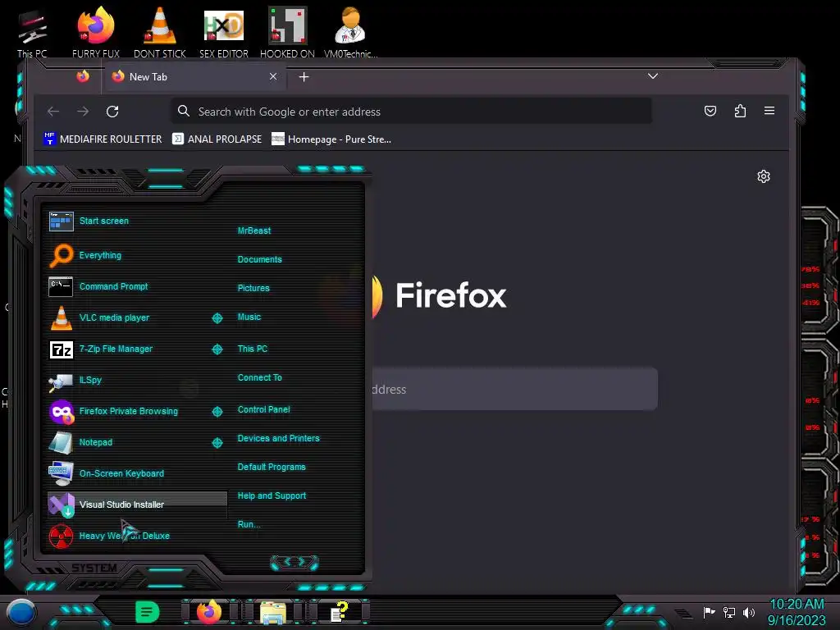Expand 7-Zip File Manager jump list arrow
Image resolution: width=840 pixels, height=630 pixels.
tap(217, 349)
